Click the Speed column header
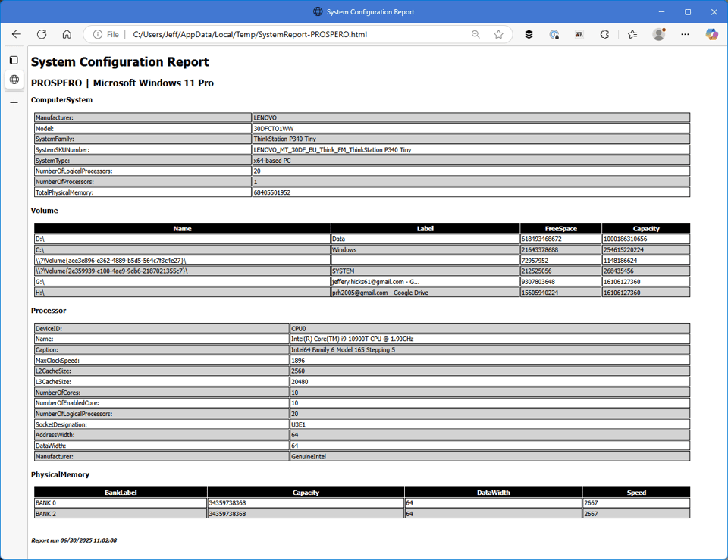Screen dimensions: 728x560 click(x=636, y=493)
